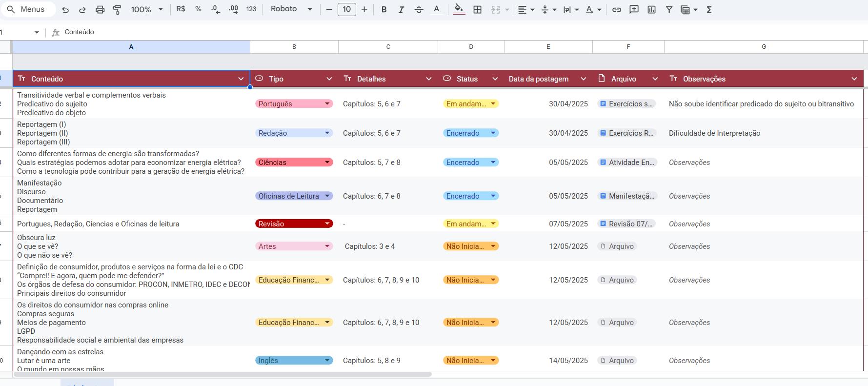Image resolution: width=868 pixels, height=386 pixels.
Task: Select the Paint format tool
Action: (117, 10)
